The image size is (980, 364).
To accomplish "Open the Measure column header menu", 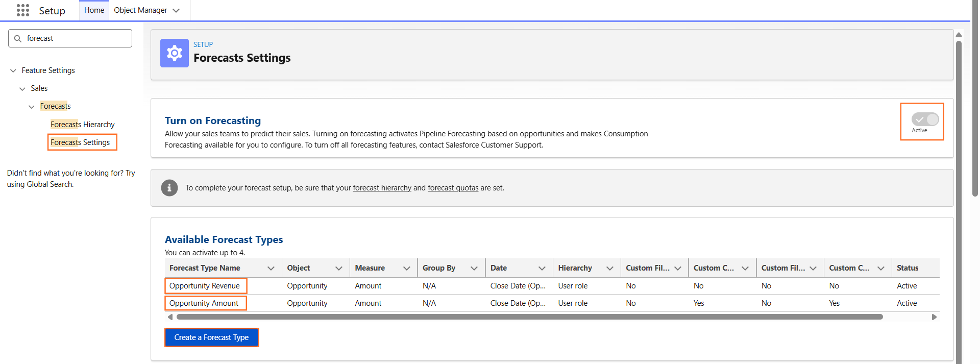I will click(407, 268).
